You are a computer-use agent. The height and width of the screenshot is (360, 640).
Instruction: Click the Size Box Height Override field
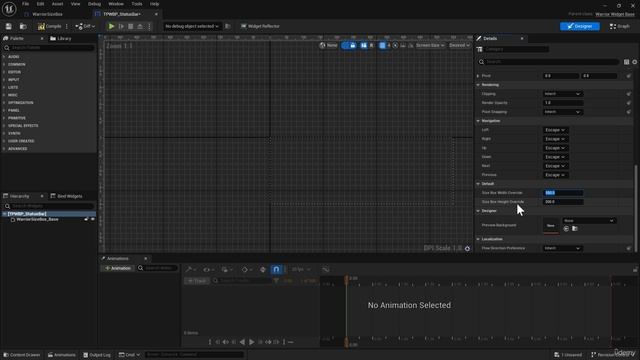click(x=563, y=202)
